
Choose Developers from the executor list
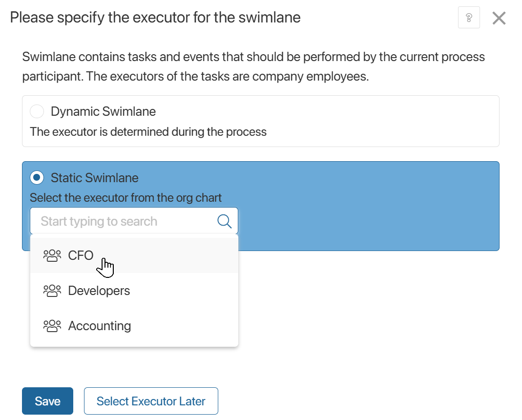(99, 291)
